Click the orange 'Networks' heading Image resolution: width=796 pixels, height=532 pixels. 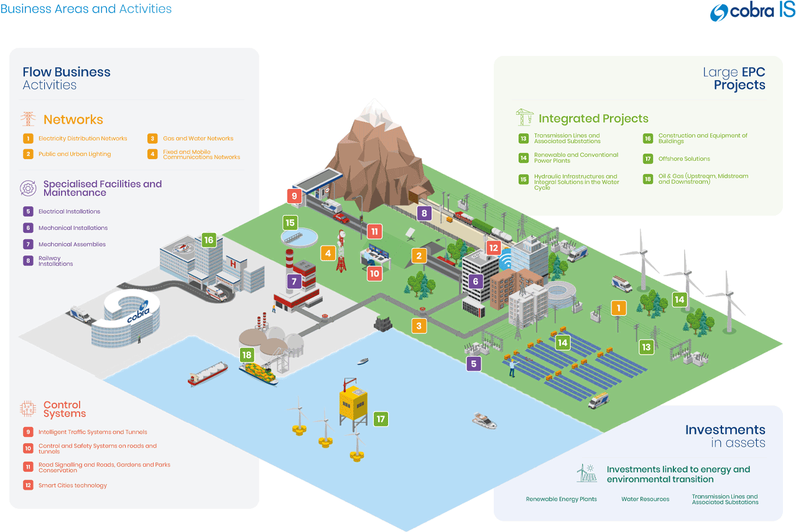73,119
